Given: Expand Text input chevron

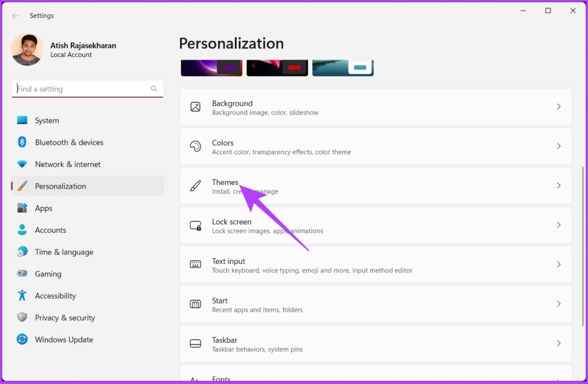Looking at the screenshot, I should pos(559,264).
